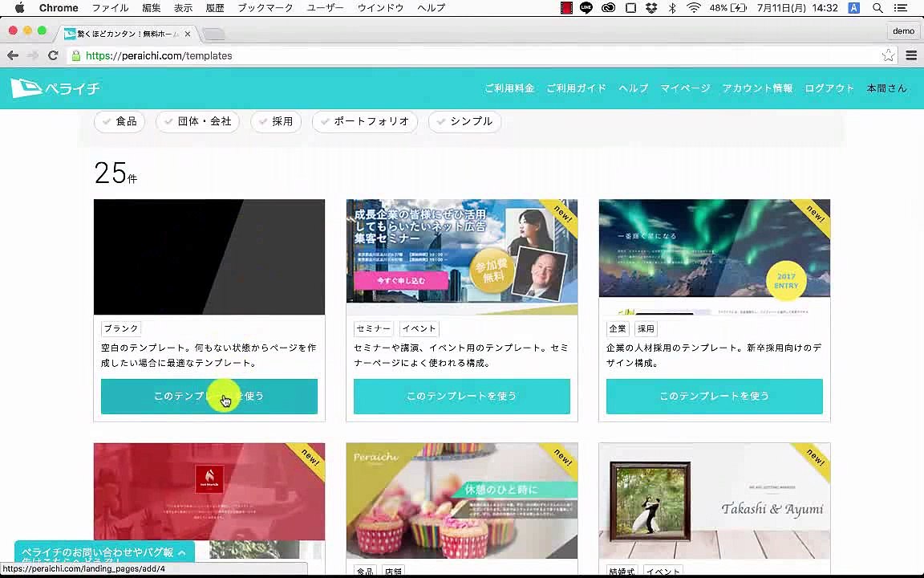Use the セミナー template button
The height and width of the screenshot is (578, 924).
(462, 397)
